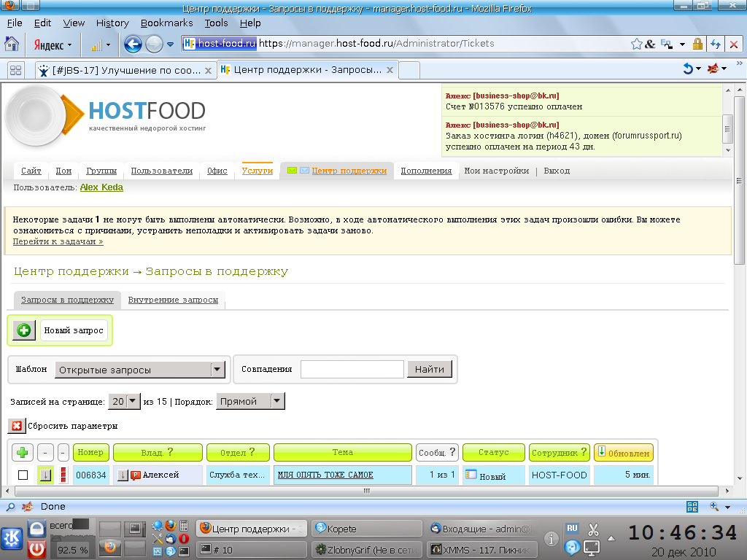This screenshot has height=560, width=747.
Task: Launch Firefox from the panel quick-launch icons
Action: tap(171, 526)
